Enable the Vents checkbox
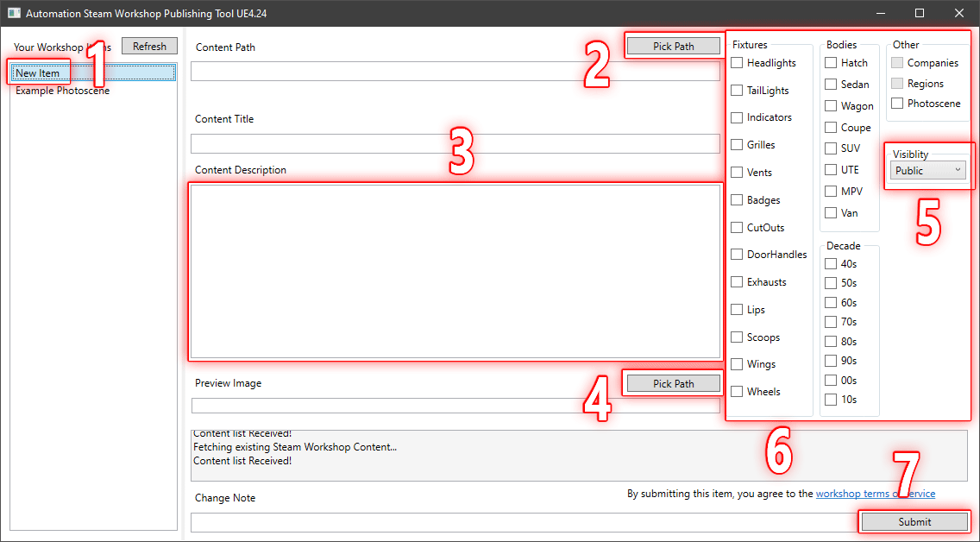The image size is (980, 542). [737, 172]
